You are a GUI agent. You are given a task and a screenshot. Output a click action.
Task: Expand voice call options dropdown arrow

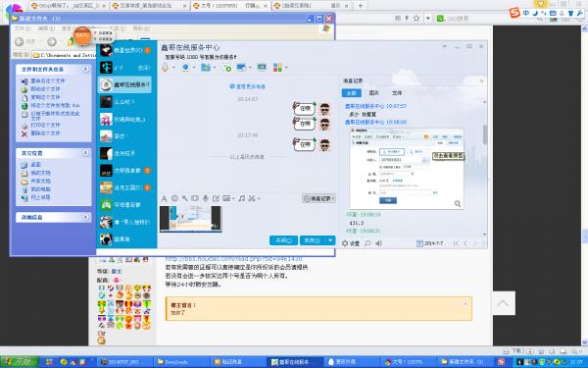pyautogui.click(x=173, y=68)
